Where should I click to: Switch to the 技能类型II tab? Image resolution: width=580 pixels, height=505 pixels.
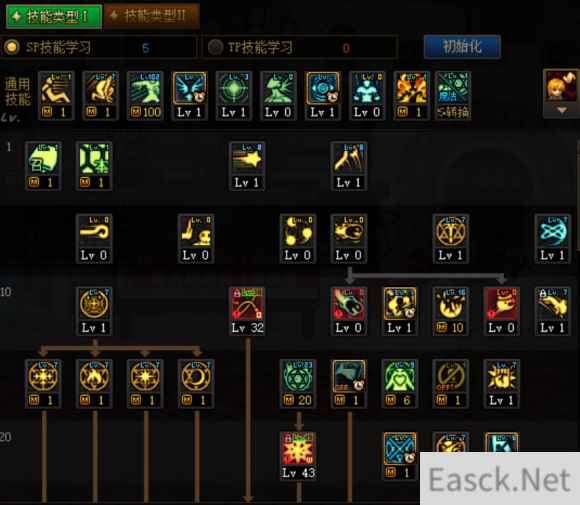pos(152,16)
